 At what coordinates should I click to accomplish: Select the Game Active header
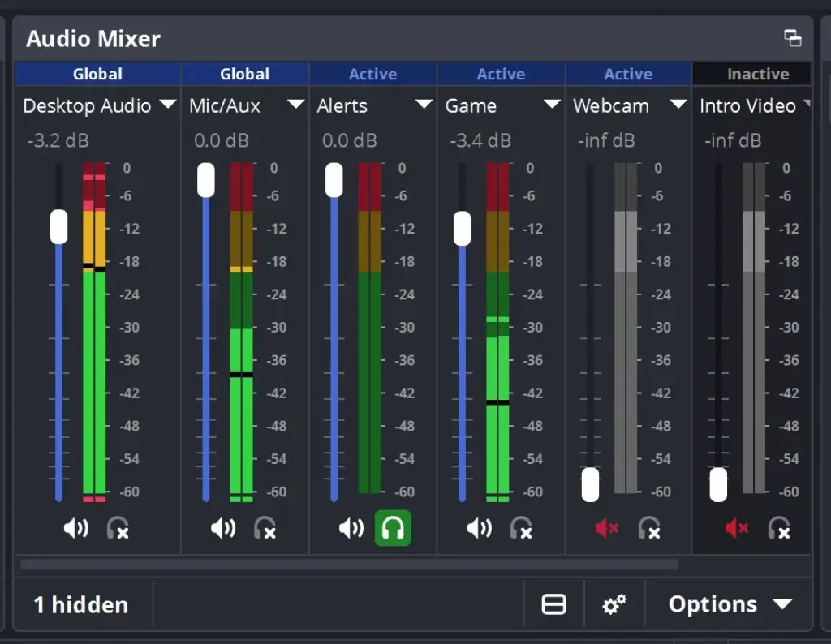[502, 74]
